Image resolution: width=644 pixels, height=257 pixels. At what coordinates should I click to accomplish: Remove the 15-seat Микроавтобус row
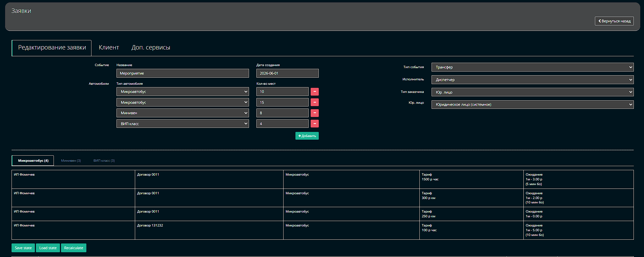(x=314, y=102)
